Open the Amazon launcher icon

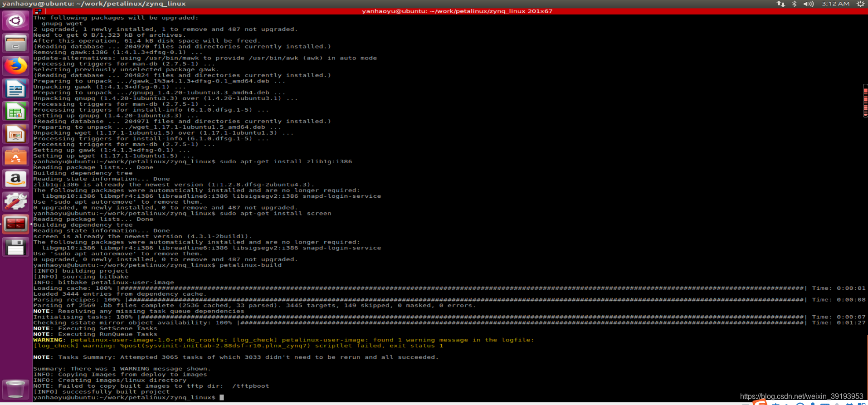pos(16,179)
